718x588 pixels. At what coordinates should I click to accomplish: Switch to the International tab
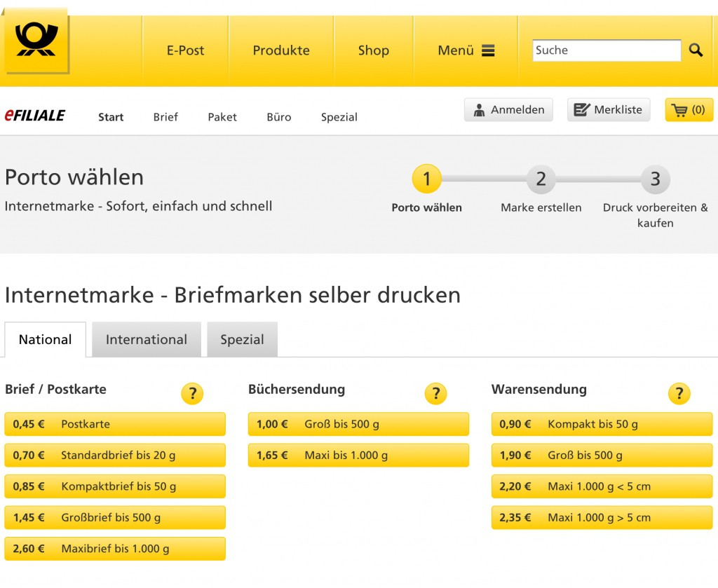[146, 340]
